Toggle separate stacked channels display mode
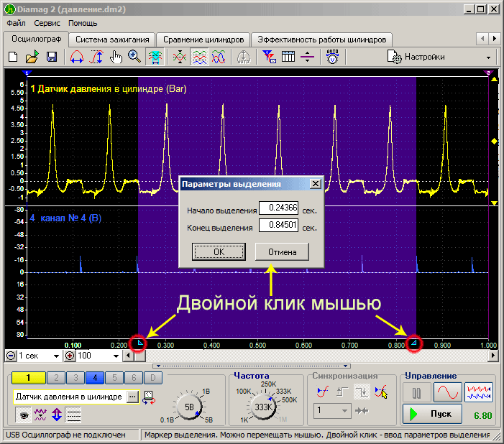 (x=199, y=57)
